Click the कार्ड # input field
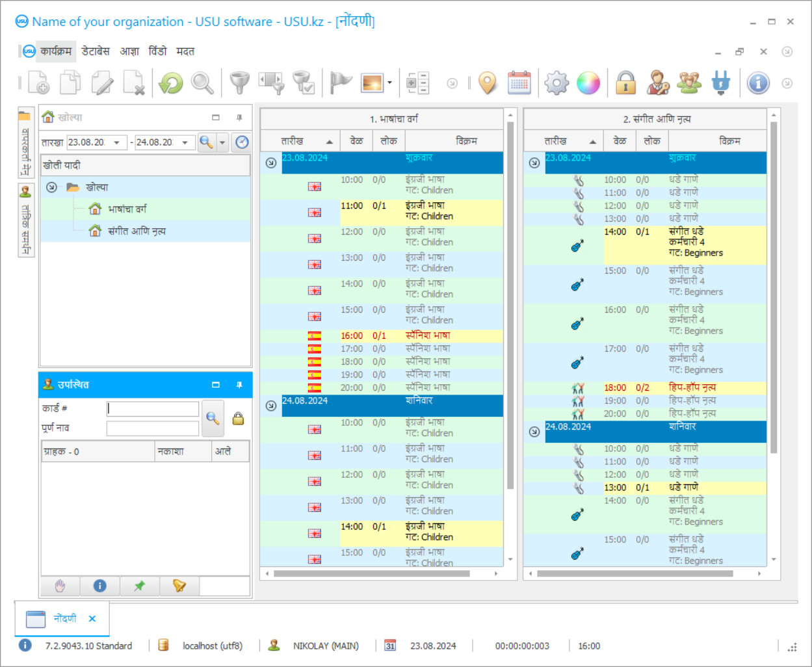Image resolution: width=812 pixels, height=667 pixels. point(153,408)
